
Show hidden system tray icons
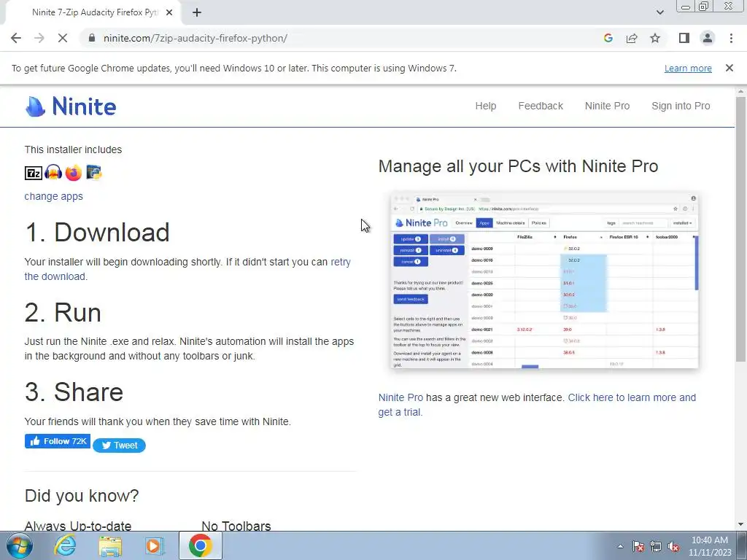pyautogui.click(x=620, y=546)
